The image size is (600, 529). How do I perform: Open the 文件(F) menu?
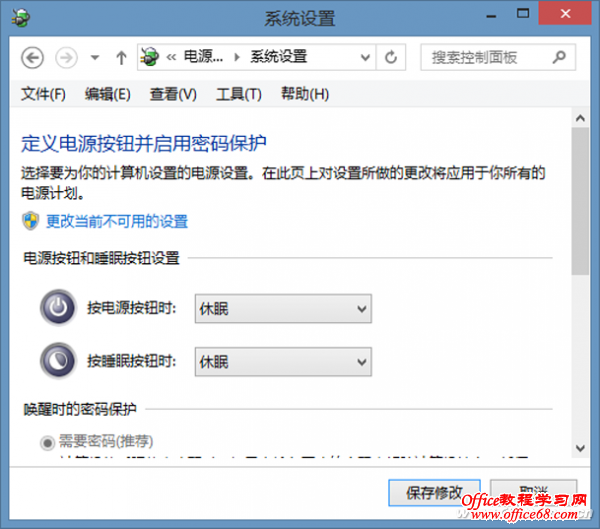click(43, 94)
